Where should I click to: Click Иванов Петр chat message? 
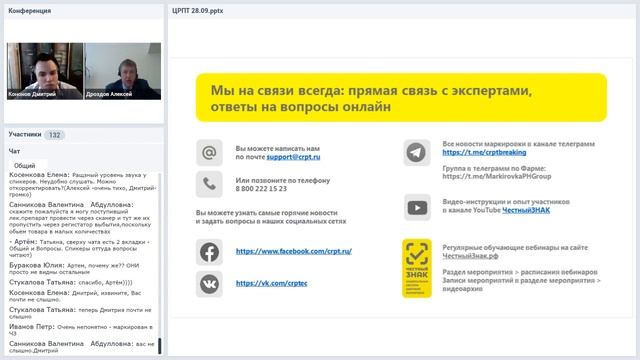pyautogui.click(x=81, y=330)
